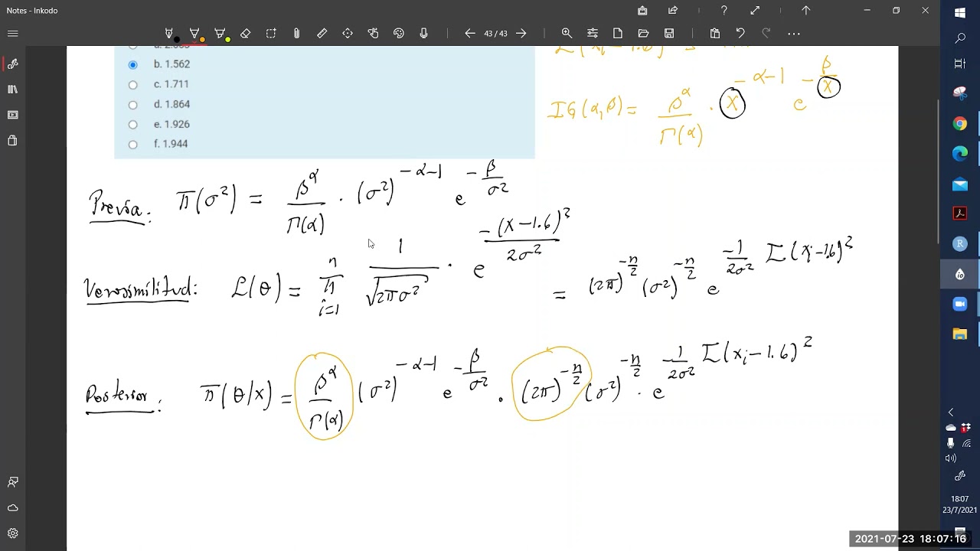980x551 pixels.
Task: Open Adobe Acrobat from taskbar
Action: click(x=960, y=214)
